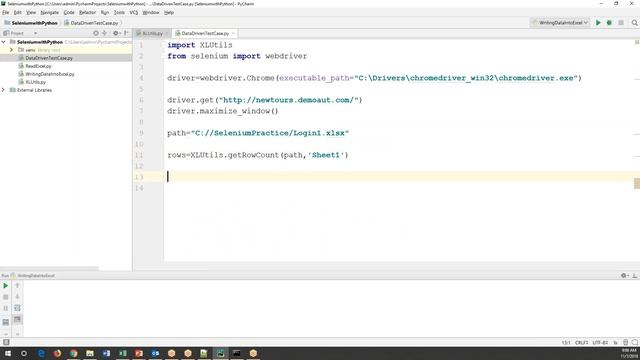
Task: Expand the venv folder
Action: (x=11, y=50)
